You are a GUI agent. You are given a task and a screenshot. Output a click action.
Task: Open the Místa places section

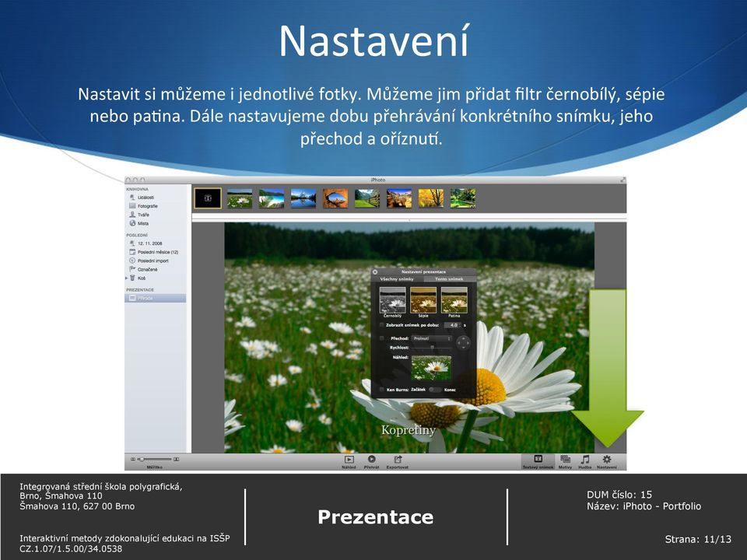coord(139,223)
